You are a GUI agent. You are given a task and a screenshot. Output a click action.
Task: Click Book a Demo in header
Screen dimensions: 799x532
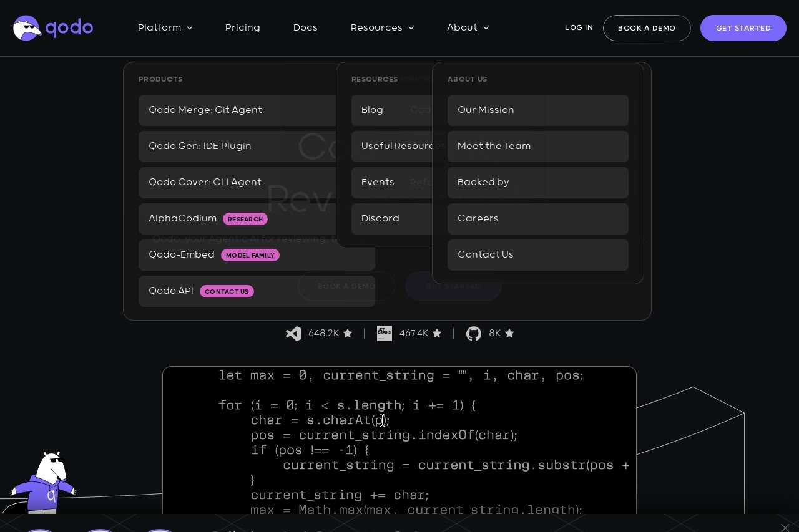point(647,28)
